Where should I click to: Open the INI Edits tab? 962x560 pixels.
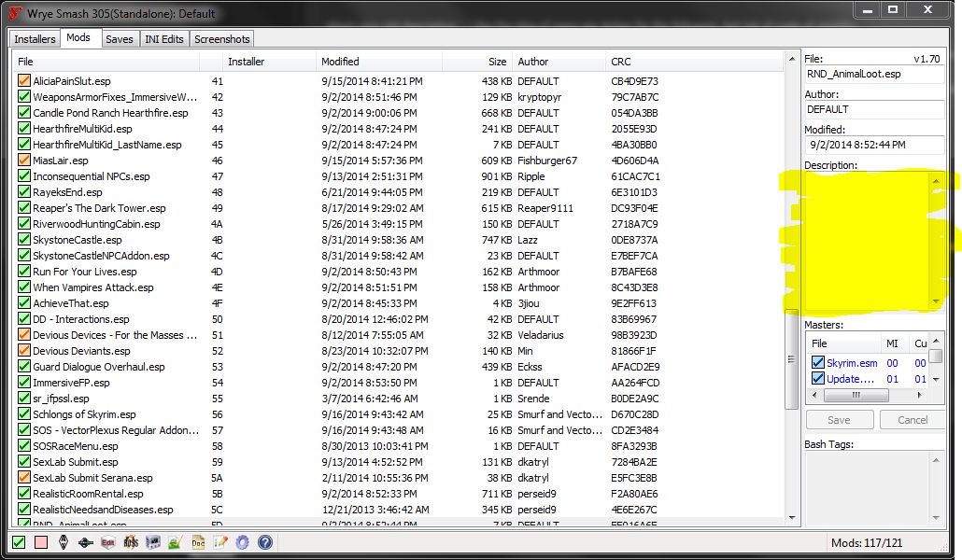tap(163, 38)
